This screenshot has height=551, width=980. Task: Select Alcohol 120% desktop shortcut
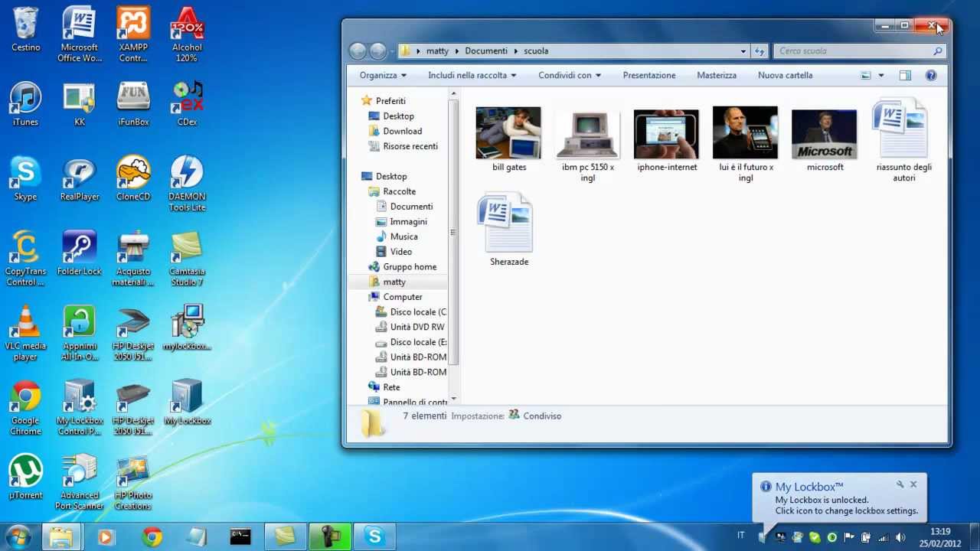pos(187,34)
